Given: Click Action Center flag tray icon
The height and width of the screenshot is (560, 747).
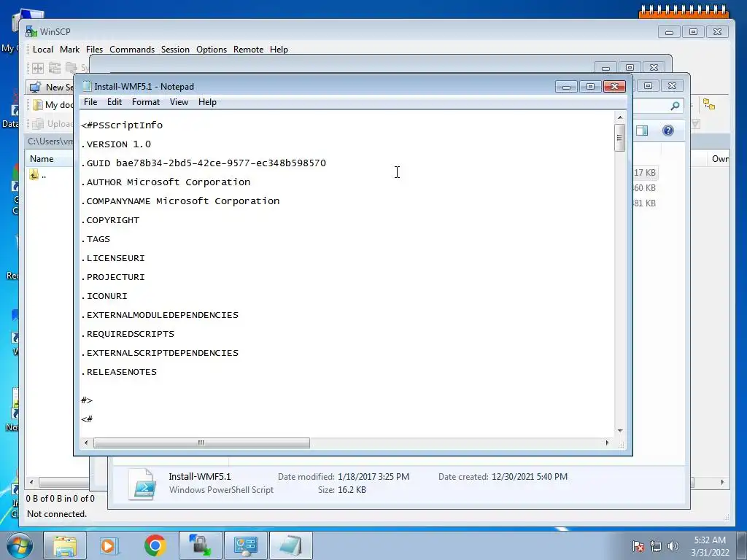Looking at the screenshot, I should tap(638, 546).
